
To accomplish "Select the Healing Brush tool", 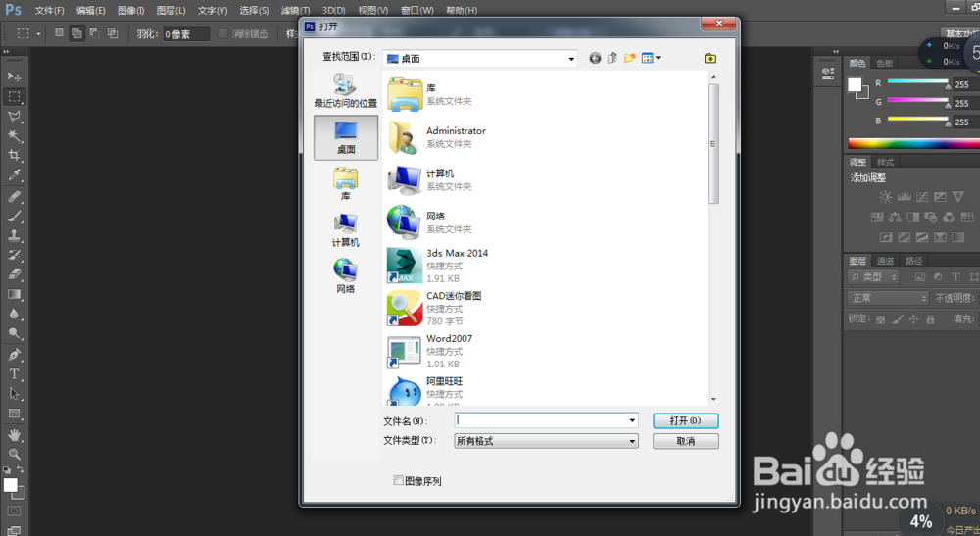I will [14, 197].
